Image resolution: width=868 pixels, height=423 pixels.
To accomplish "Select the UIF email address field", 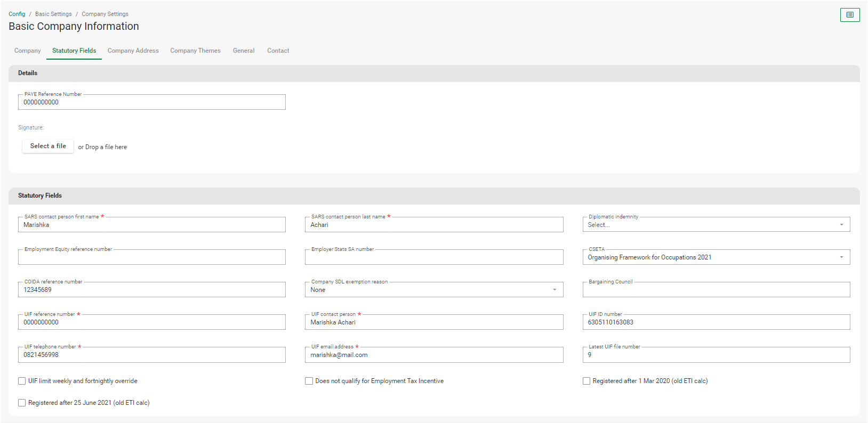I will [x=433, y=355].
